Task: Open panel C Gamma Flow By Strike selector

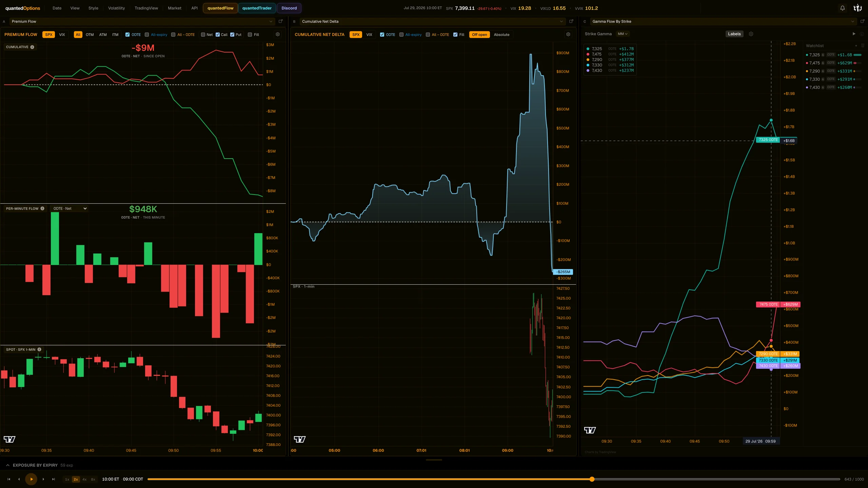Action: click(723, 21)
